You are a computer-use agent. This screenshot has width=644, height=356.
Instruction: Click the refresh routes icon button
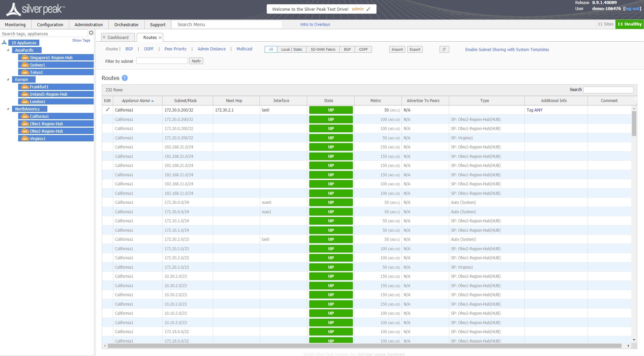tap(444, 49)
